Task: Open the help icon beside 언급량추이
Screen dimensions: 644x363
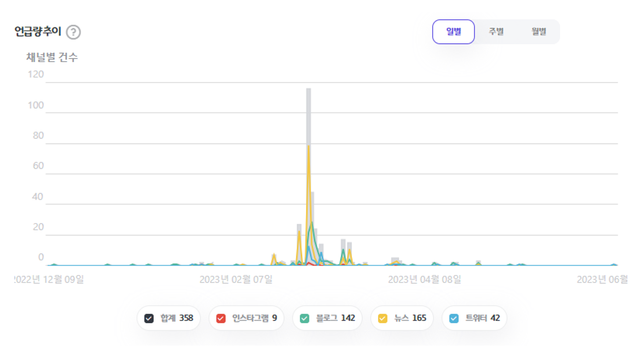Action: tap(73, 32)
